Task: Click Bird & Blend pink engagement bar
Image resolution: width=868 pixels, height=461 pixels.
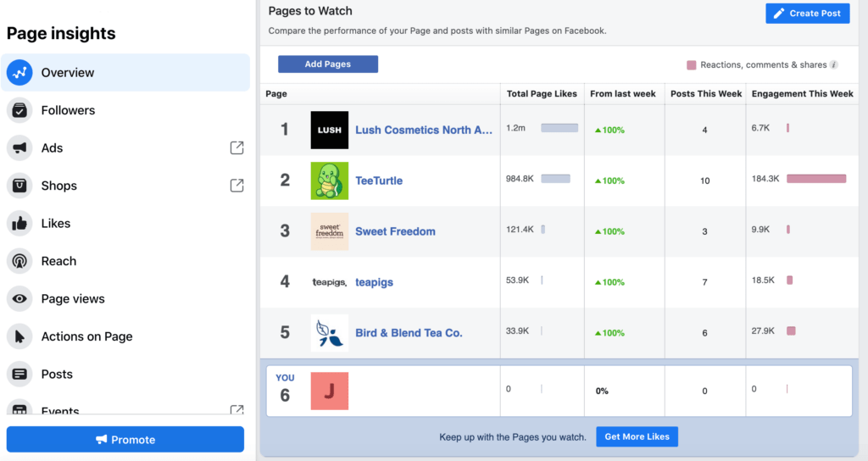Action: [791, 331]
